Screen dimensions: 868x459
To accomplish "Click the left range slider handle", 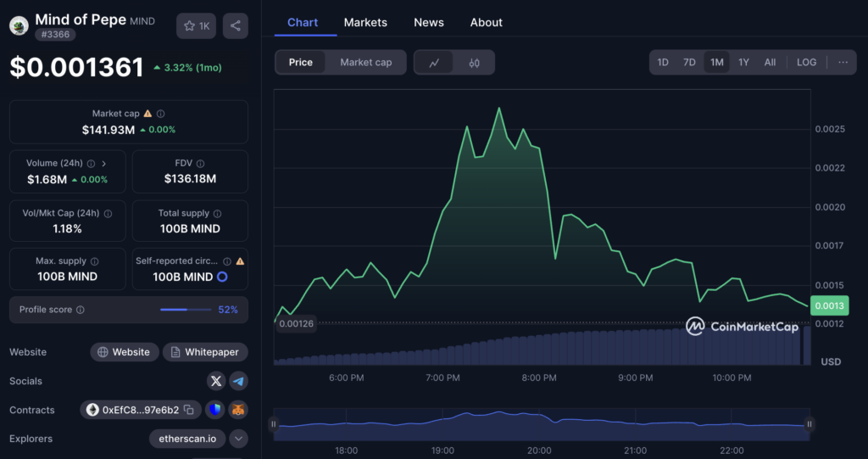I will click(274, 424).
